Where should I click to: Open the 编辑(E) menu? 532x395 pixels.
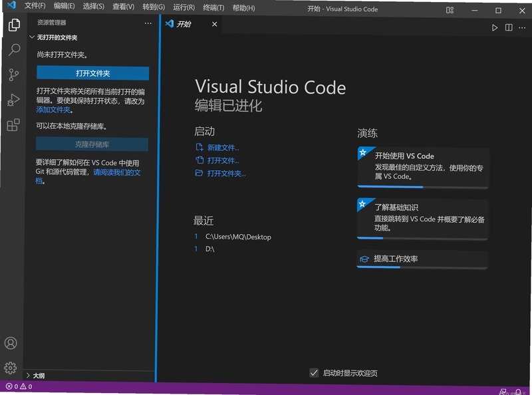(x=64, y=6)
